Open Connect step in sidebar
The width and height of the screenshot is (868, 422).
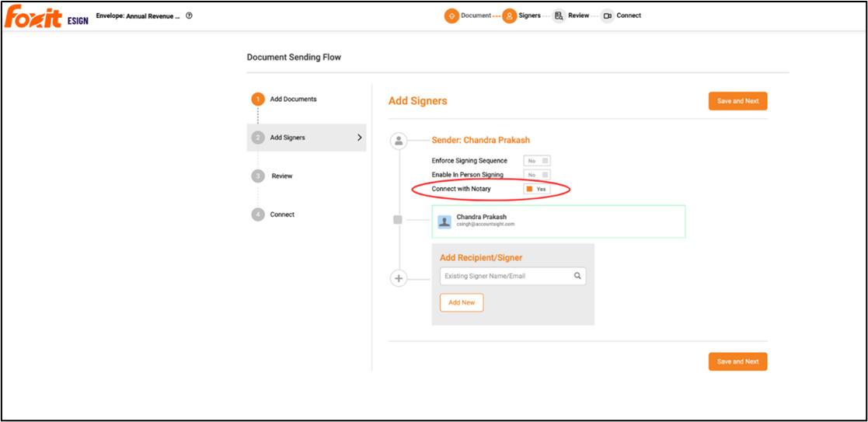282,214
